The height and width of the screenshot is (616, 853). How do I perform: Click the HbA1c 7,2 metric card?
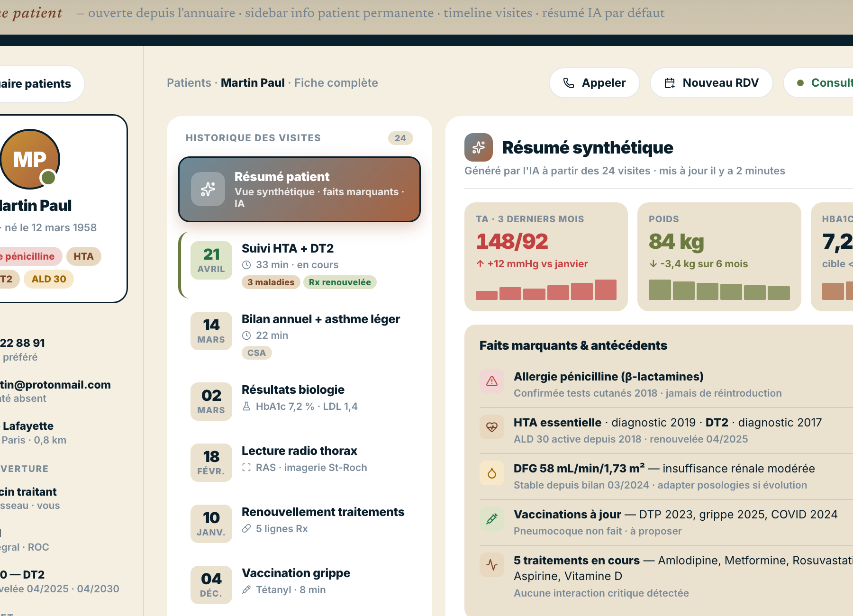click(832, 257)
